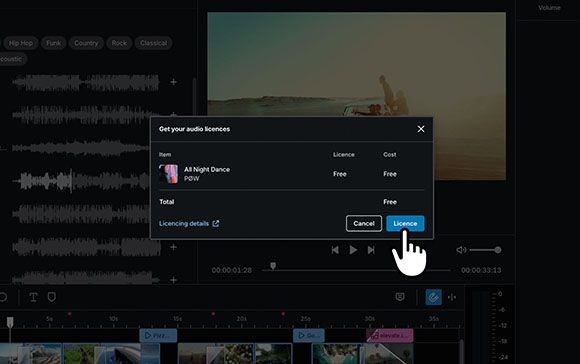
Task: Toggle the magnetic snapping button
Action: (434, 297)
